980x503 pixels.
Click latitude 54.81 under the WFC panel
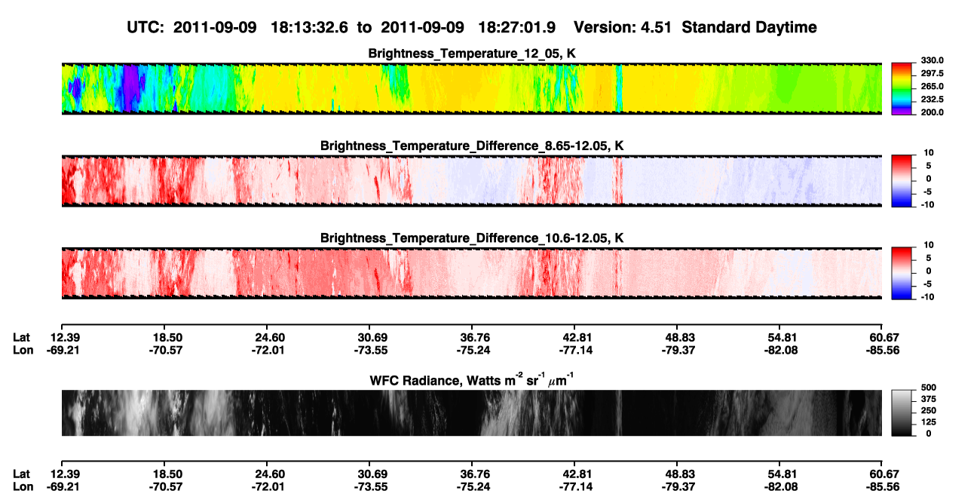tap(782, 474)
